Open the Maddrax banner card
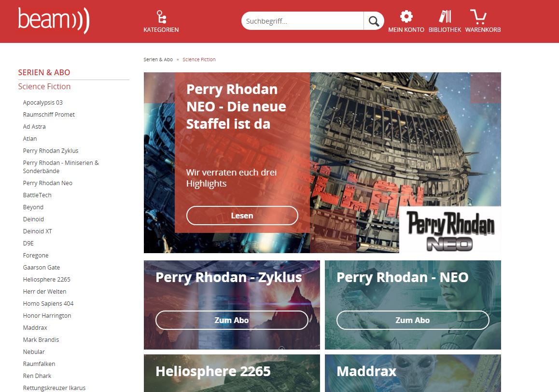Viewport: 559px width, 392px height. click(413, 373)
